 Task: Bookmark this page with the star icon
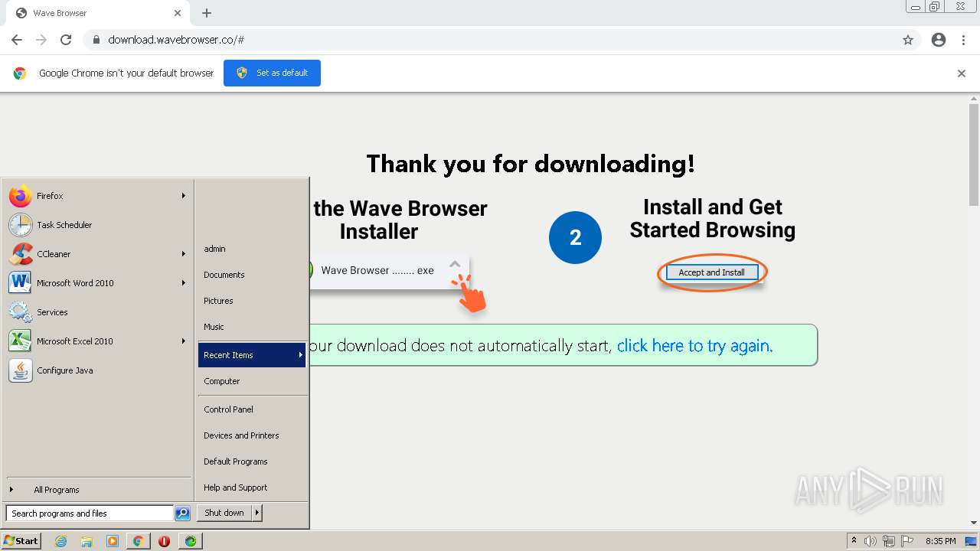pyautogui.click(x=908, y=40)
